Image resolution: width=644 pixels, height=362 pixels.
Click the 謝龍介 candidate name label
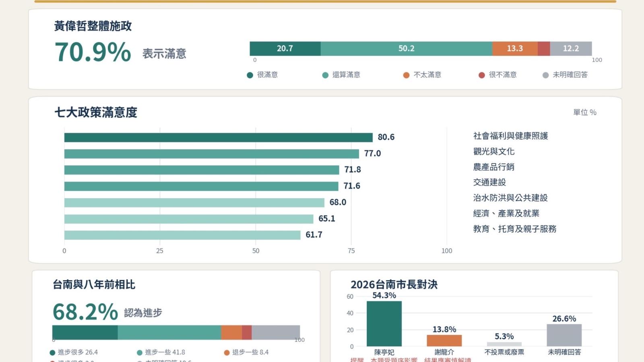(444, 352)
